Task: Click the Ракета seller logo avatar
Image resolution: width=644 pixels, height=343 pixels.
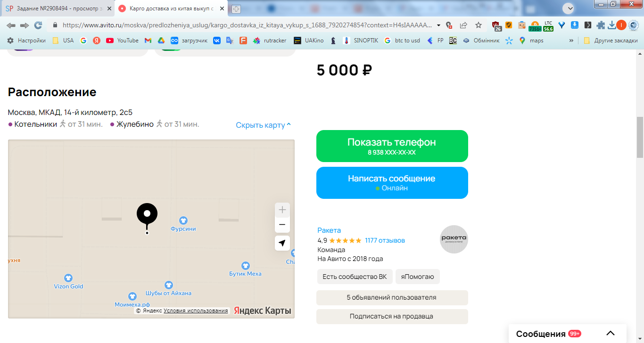Action: pos(454,239)
